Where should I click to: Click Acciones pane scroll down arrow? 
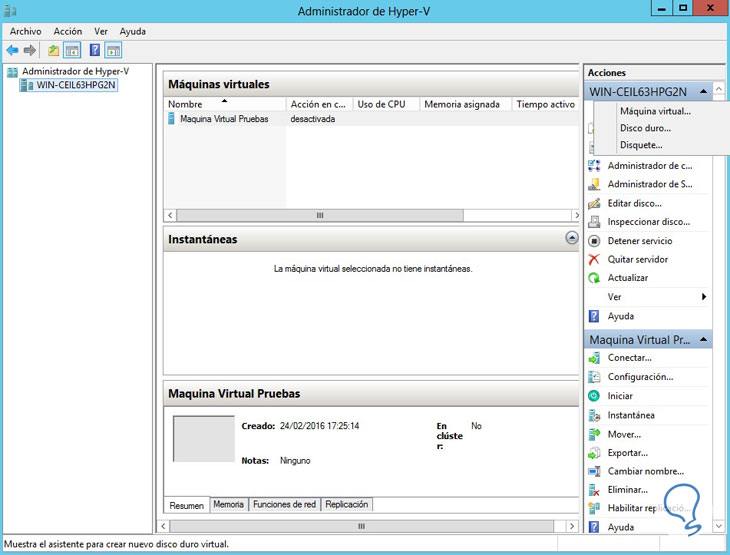click(719, 526)
